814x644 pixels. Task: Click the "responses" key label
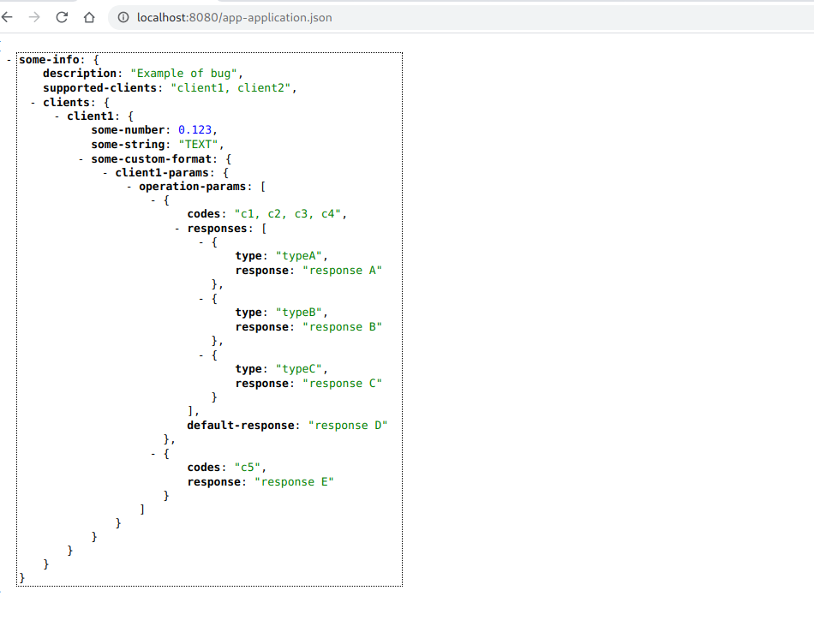pyautogui.click(x=217, y=229)
